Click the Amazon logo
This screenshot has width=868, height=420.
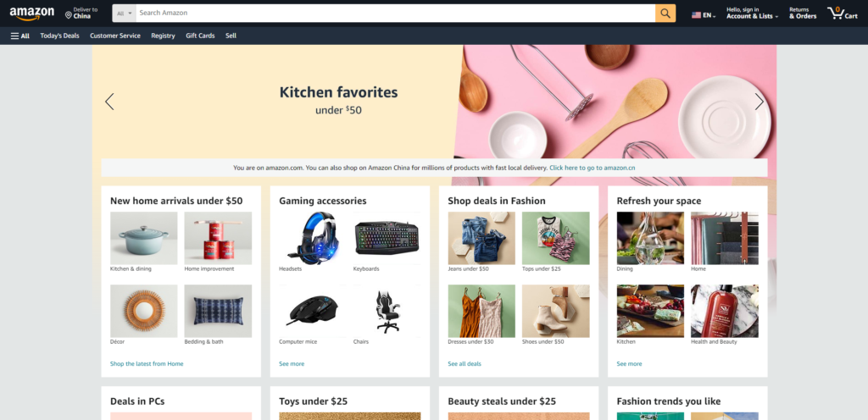[x=31, y=14]
